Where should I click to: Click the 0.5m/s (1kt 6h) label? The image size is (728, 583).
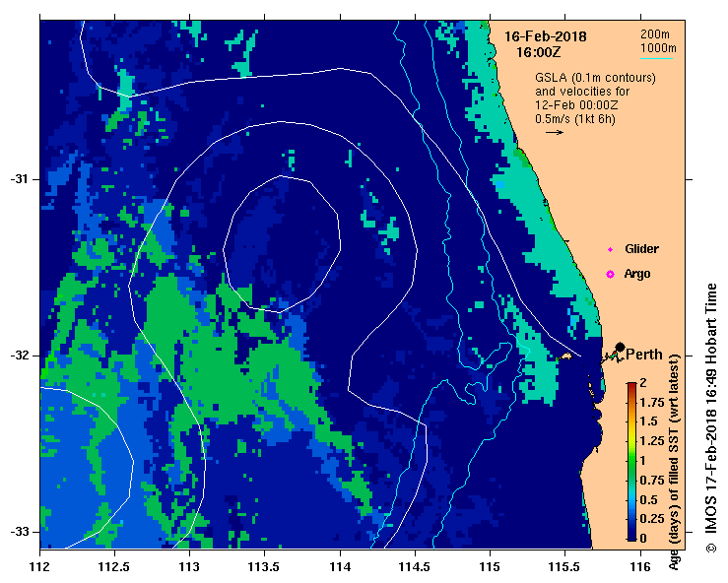[x=574, y=119]
